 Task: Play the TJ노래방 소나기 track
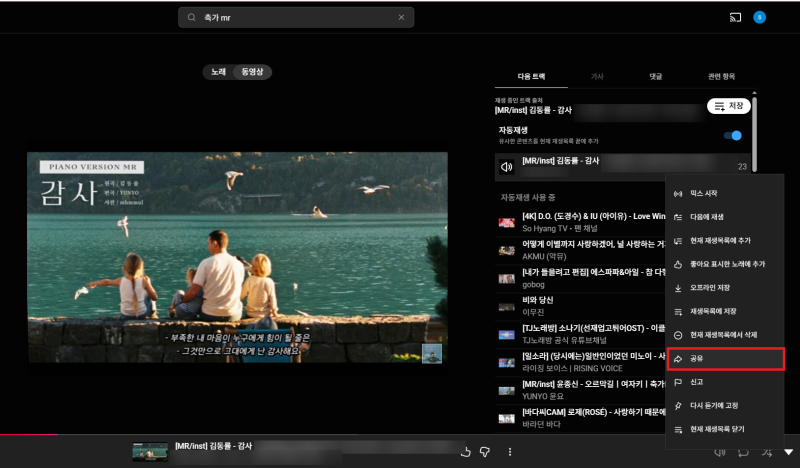(x=581, y=334)
